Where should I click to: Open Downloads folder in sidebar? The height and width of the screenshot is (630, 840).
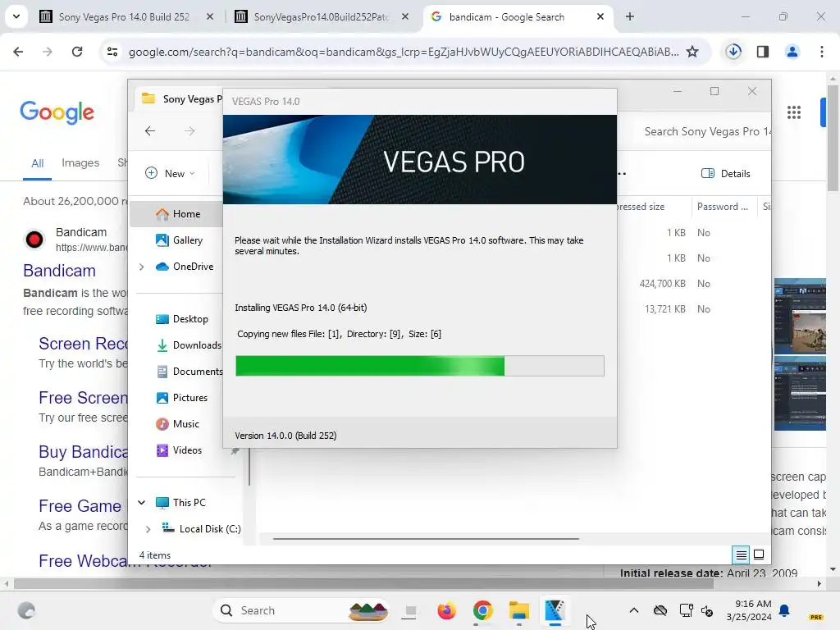(188, 345)
